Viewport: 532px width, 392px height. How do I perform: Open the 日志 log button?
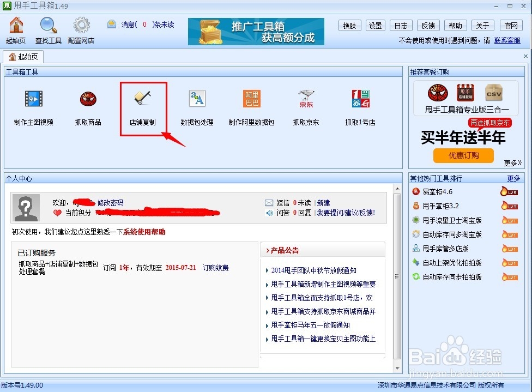[x=401, y=26]
